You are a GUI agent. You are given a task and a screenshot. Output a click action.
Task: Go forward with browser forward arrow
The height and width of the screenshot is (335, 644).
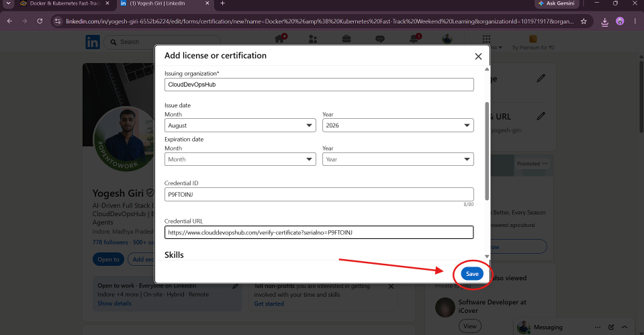[x=25, y=21]
